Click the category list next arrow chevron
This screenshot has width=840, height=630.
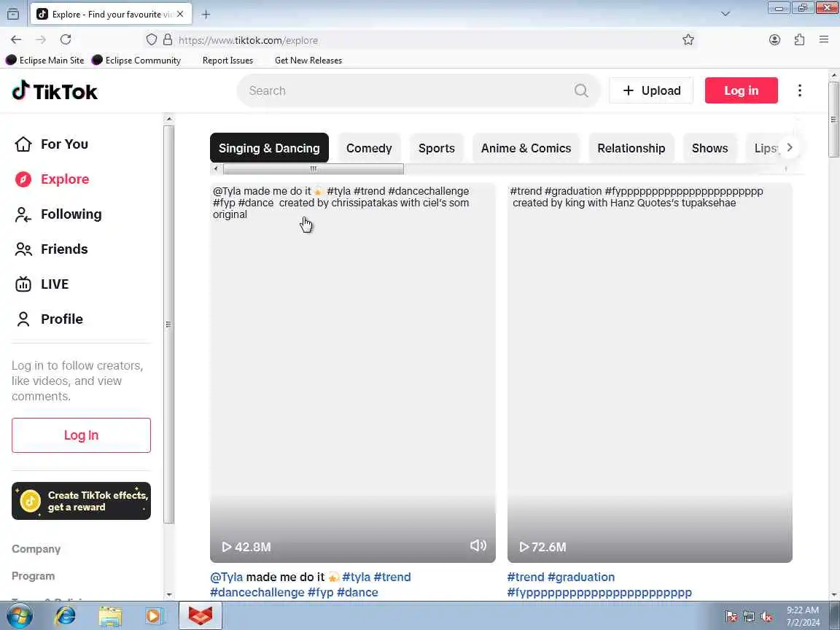[x=789, y=147]
